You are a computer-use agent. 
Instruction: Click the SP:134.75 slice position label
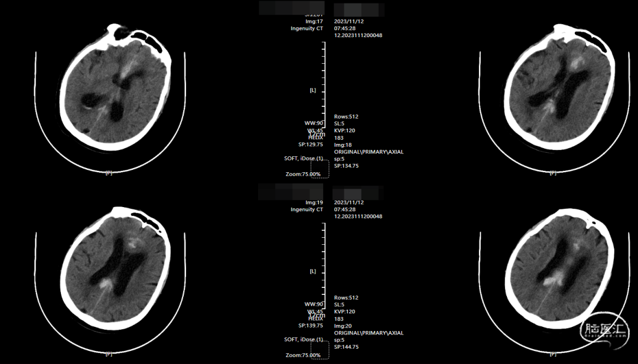[x=346, y=166]
